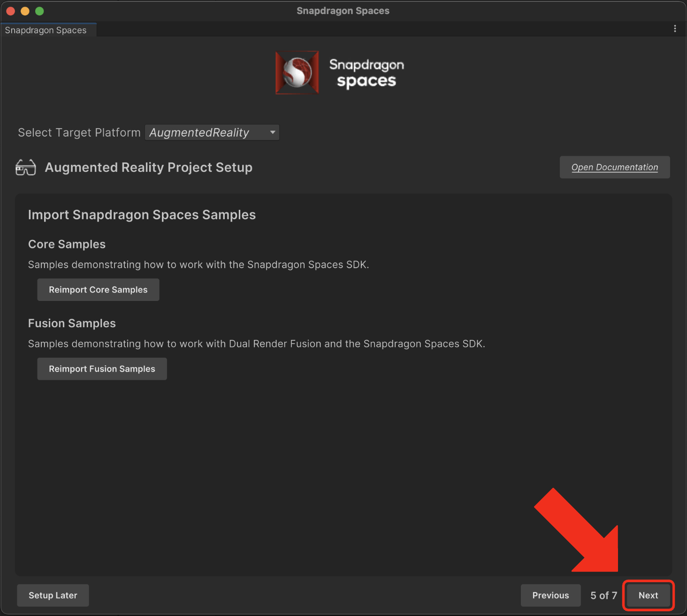
Task: Go to Previous setup step
Action: click(x=550, y=595)
